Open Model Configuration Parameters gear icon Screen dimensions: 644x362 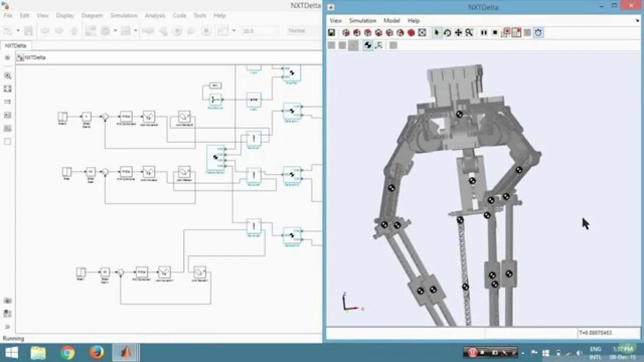point(105,31)
